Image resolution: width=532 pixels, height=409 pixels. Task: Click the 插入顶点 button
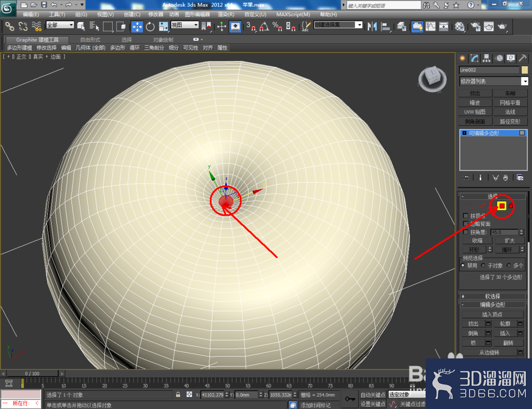click(x=492, y=315)
